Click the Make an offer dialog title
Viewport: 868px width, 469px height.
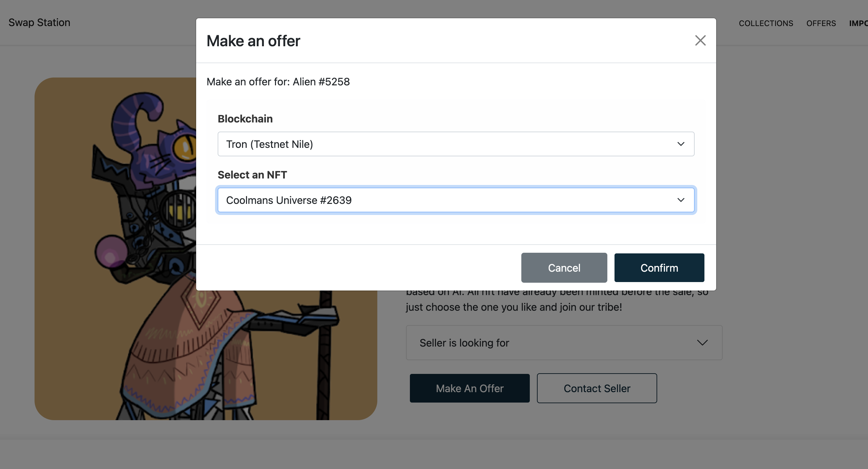pyautogui.click(x=253, y=41)
